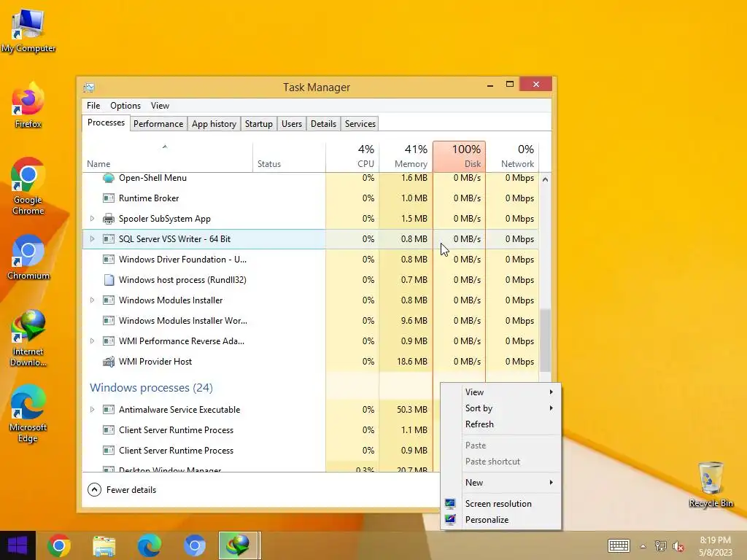Click the Fewer details button
The height and width of the screenshot is (560, 747).
(122, 489)
